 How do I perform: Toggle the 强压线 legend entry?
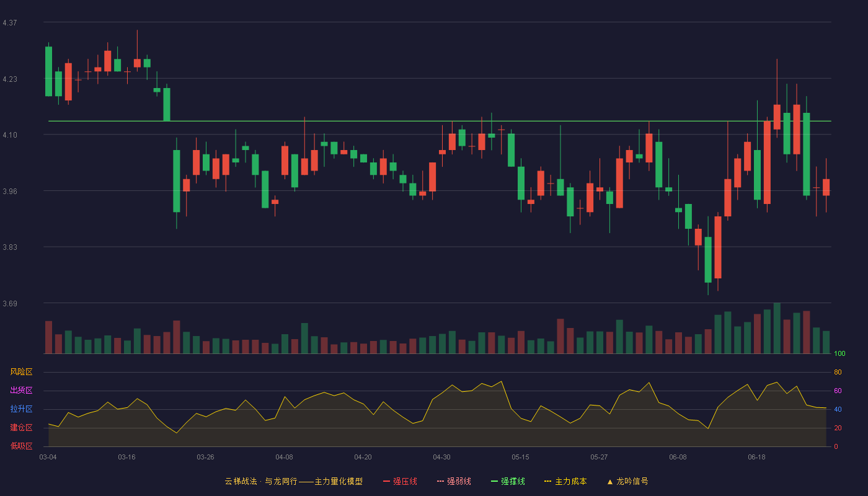[x=400, y=481]
